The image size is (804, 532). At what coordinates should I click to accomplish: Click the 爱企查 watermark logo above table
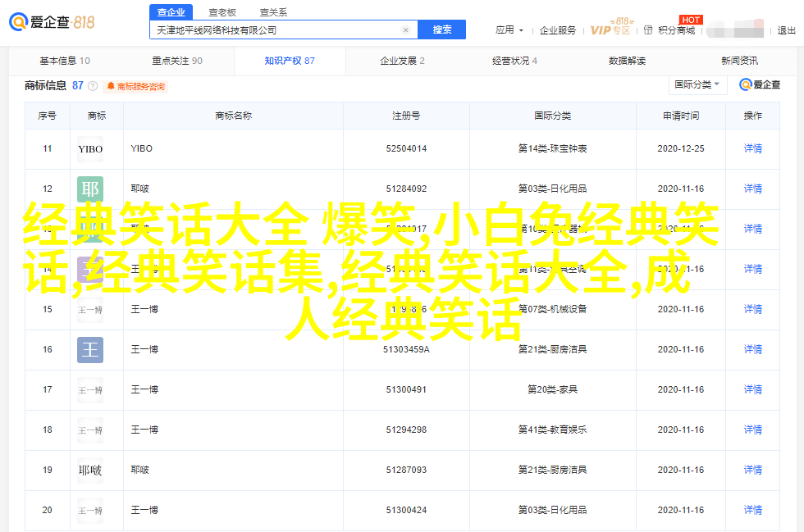click(x=760, y=84)
